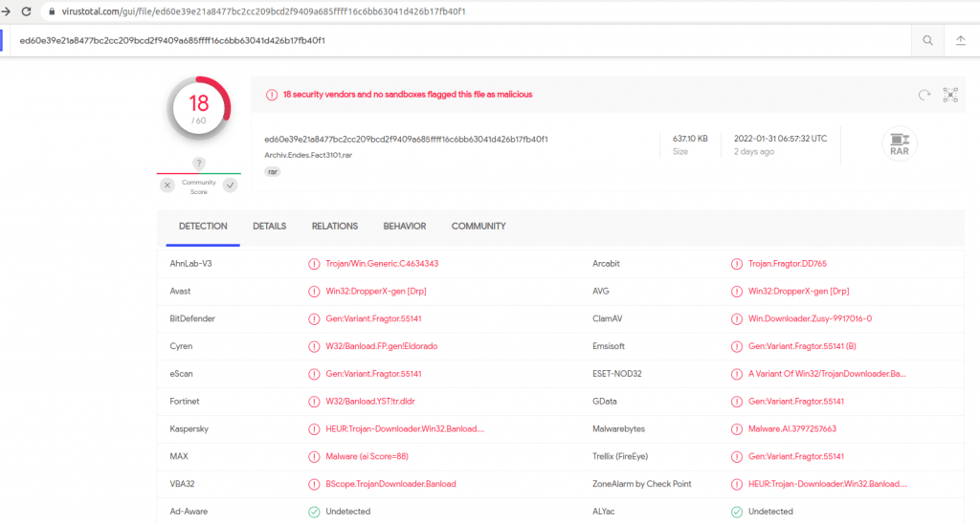This screenshot has width=980, height=524.
Task: Click the VirusTotal search magnifier icon
Action: pos(927,40)
